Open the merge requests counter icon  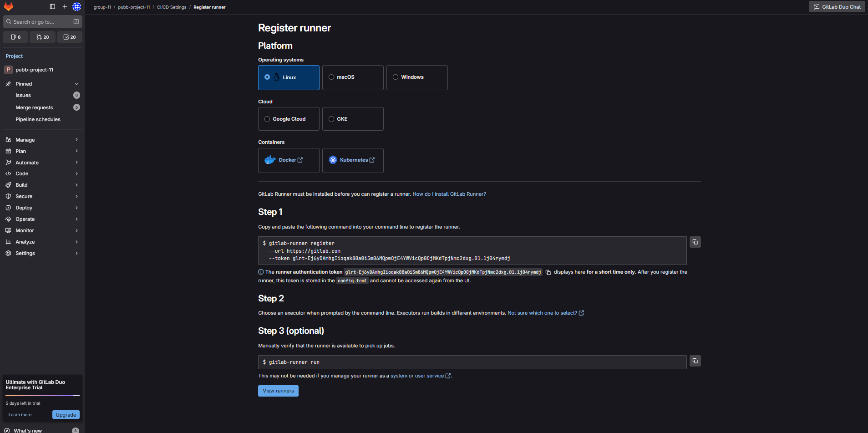point(43,37)
